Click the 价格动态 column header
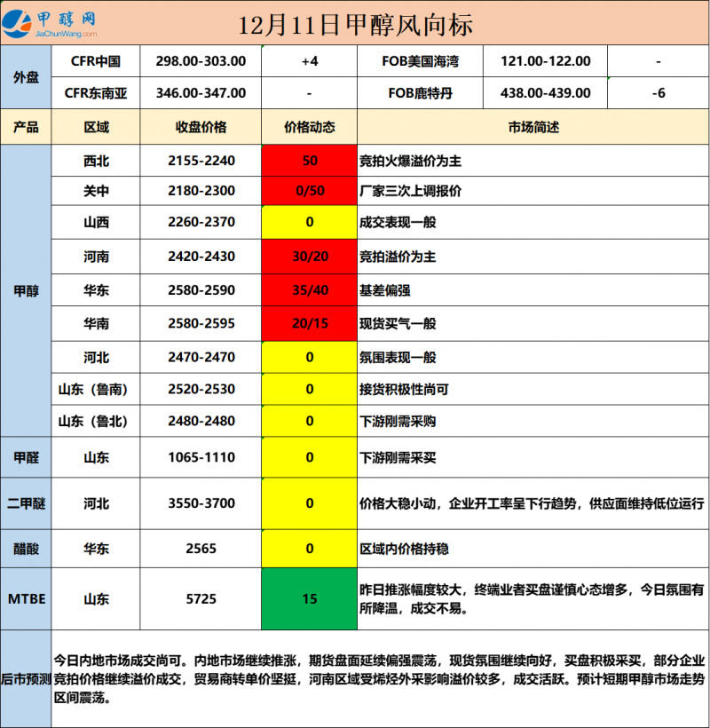This screenshot has height=728, width=710. pos(310,127)
